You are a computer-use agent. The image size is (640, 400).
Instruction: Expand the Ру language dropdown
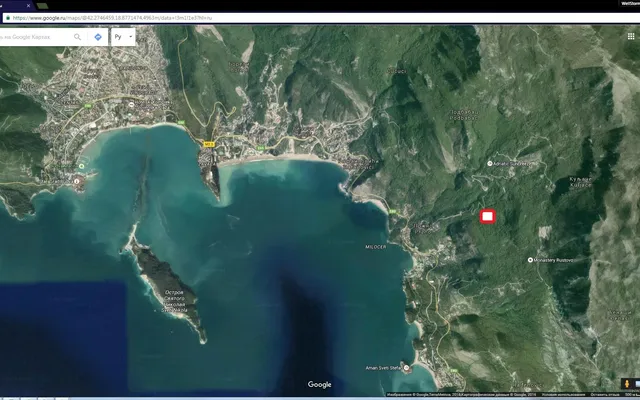(x=123, y=37)
